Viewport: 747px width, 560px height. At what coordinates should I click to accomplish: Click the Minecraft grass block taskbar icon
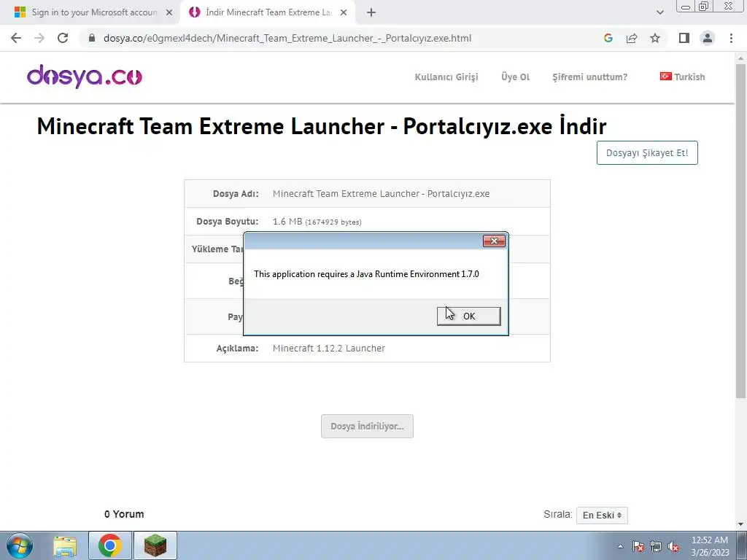(155, 545)
